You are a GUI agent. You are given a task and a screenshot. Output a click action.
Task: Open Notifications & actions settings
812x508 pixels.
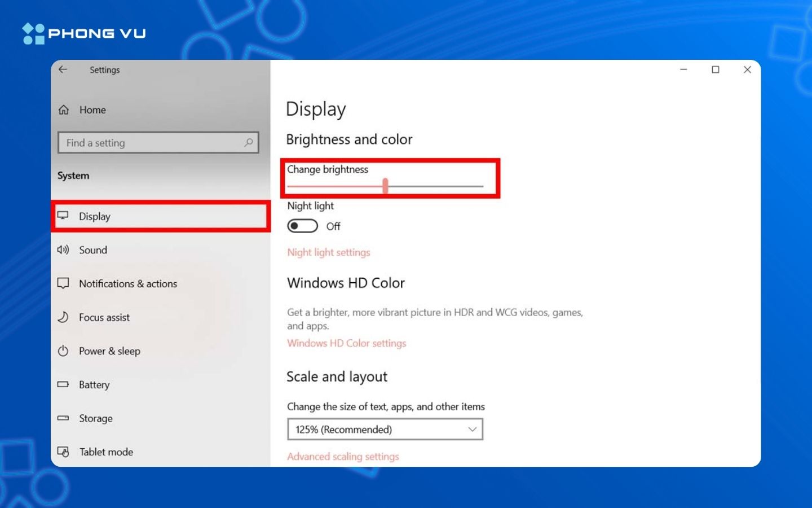click(x=128, y=284)
